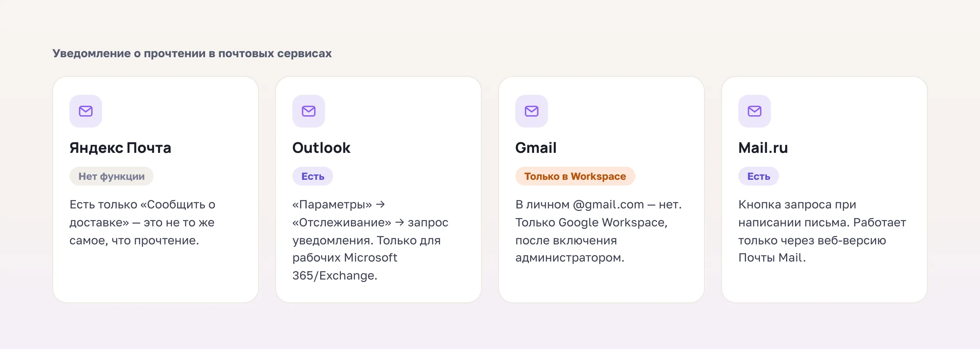This screenshot has height=349, width=980.
Task: Click the «Gmail» card title
Action: pos(536,148)
